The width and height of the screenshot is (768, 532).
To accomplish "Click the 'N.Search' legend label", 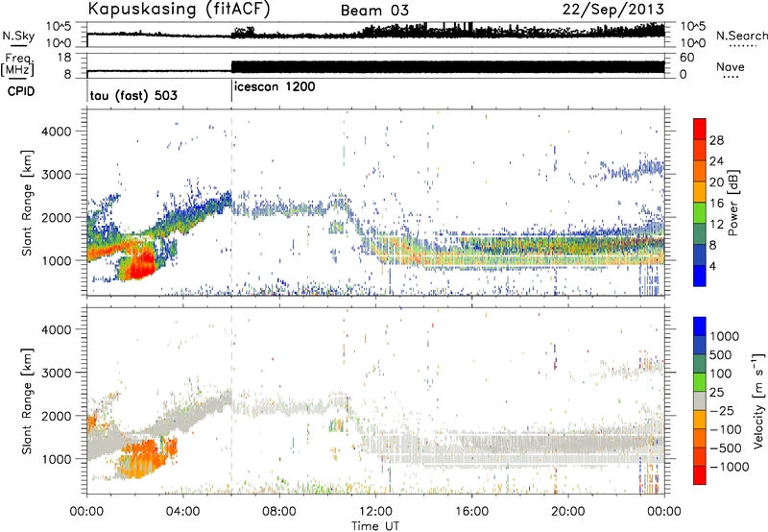I will point(741,36).
